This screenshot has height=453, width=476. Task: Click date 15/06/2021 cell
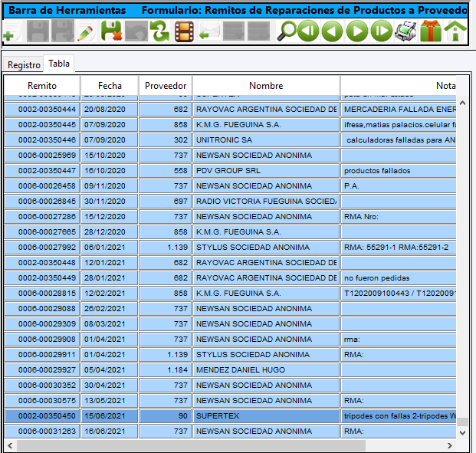110,416
